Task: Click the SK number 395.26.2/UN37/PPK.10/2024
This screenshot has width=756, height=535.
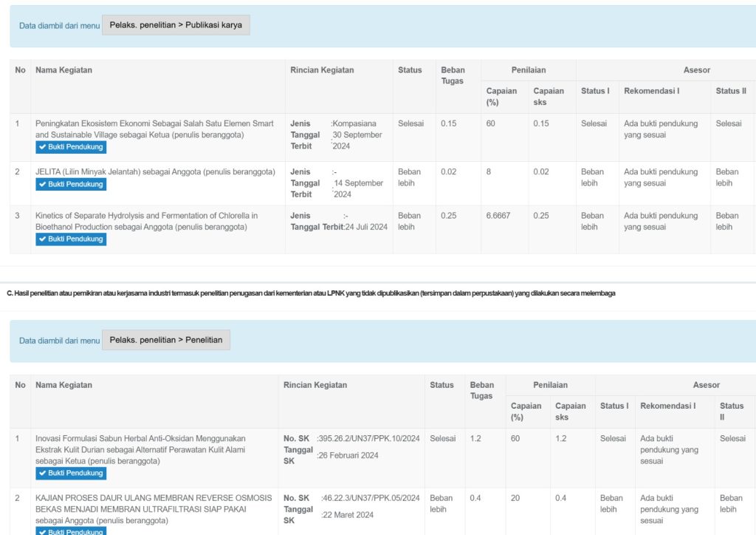Action: [369, 438]
